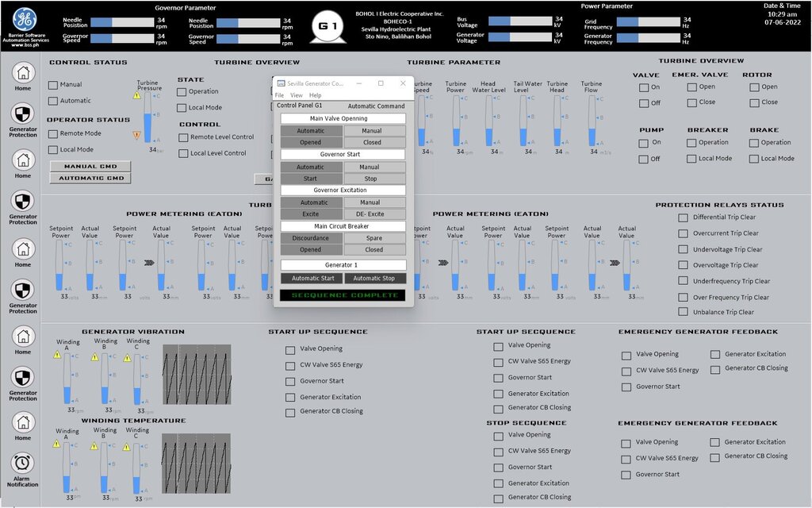
Task: Open the Alarm Notification clock icon
Action: (23, 464)
